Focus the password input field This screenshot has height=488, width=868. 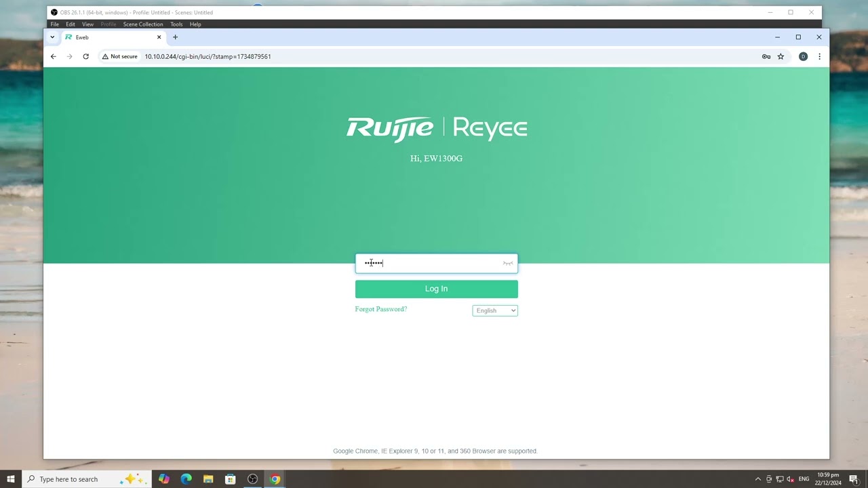click(436, 263)
